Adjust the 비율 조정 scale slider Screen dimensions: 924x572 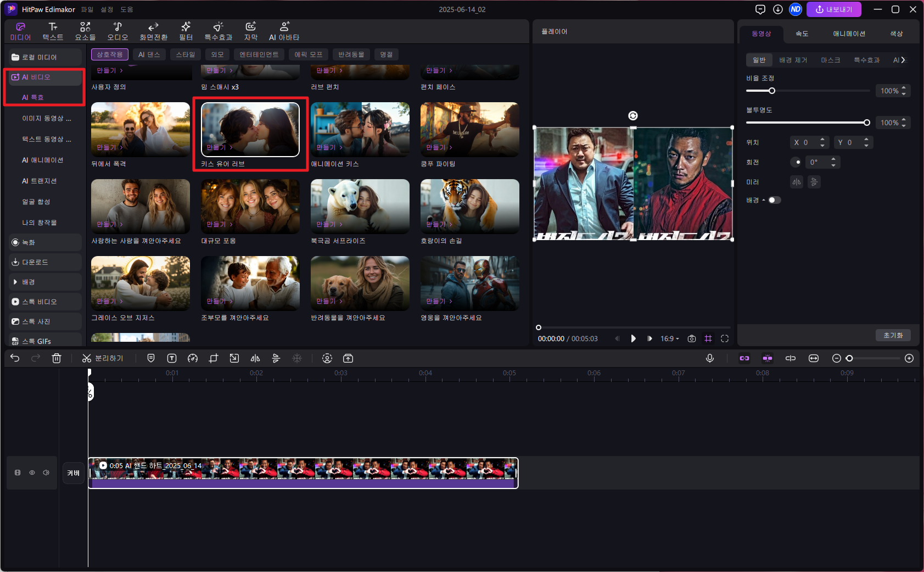[x=808, y=91]
